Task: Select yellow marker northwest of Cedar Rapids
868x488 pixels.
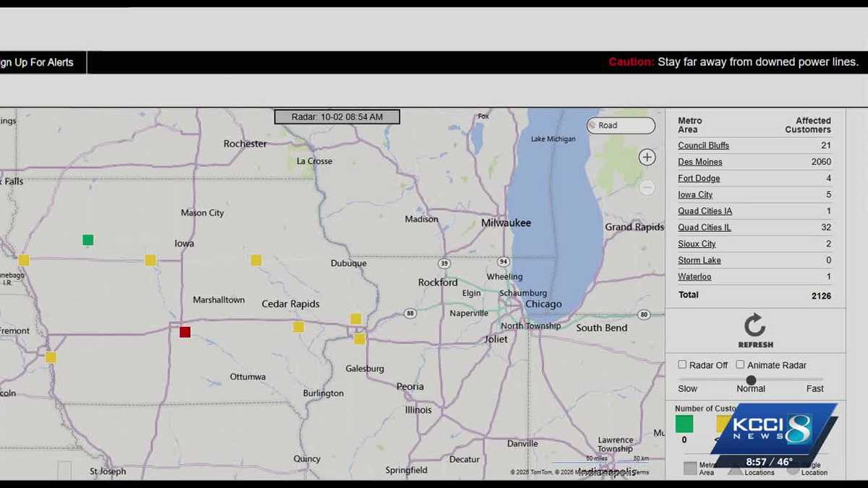Action: (256, 260)
